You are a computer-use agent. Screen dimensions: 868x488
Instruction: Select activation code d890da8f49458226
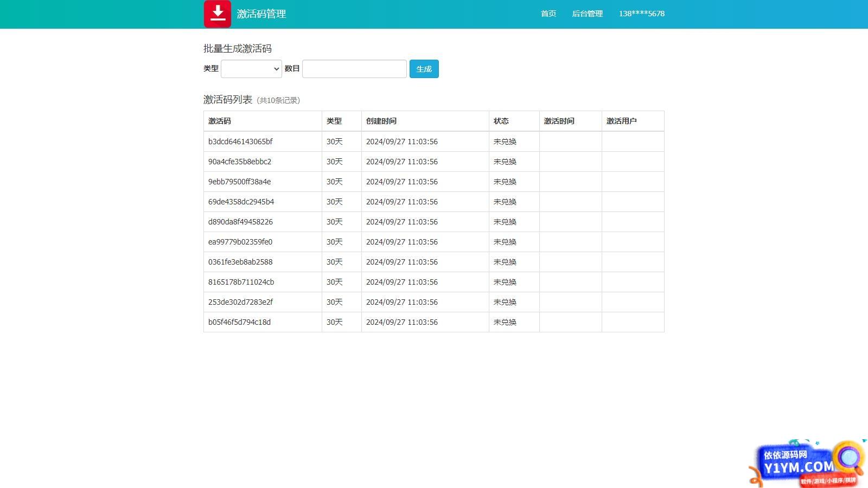point(240,222)
